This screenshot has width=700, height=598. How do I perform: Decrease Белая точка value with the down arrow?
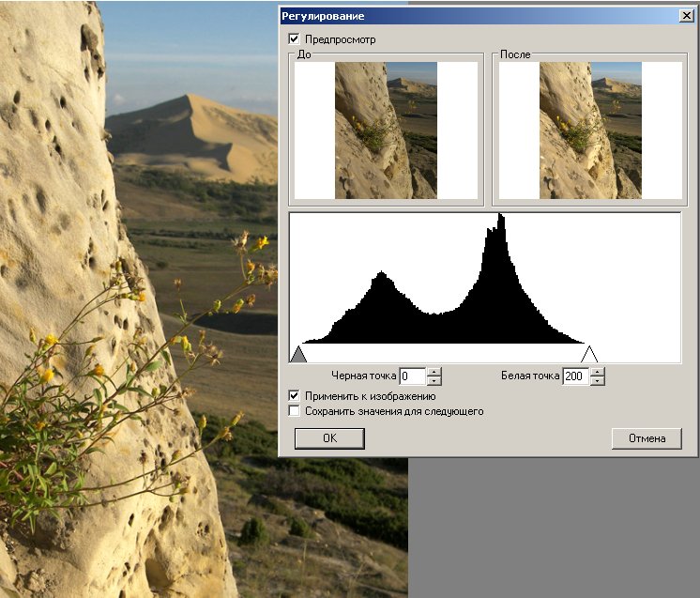pyautogui.click(x=597, y=381)
